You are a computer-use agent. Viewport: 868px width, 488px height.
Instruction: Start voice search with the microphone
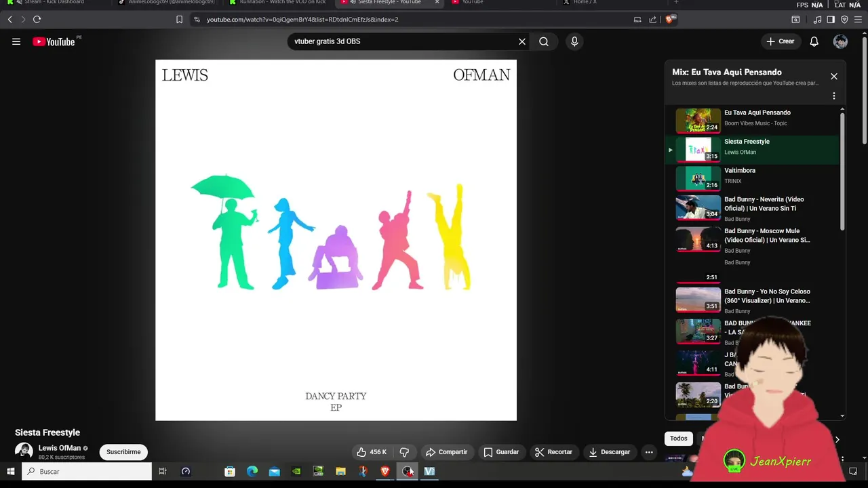coord(574,41)
